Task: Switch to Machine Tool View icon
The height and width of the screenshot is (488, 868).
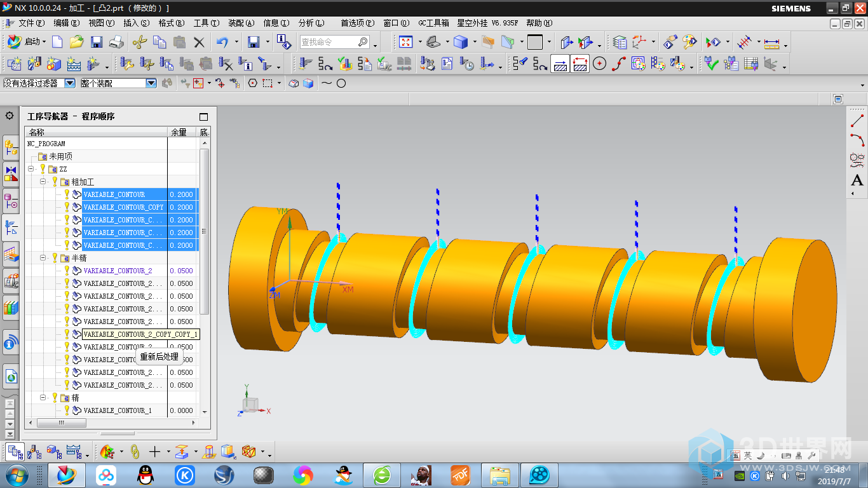Action: pos(34,452)
